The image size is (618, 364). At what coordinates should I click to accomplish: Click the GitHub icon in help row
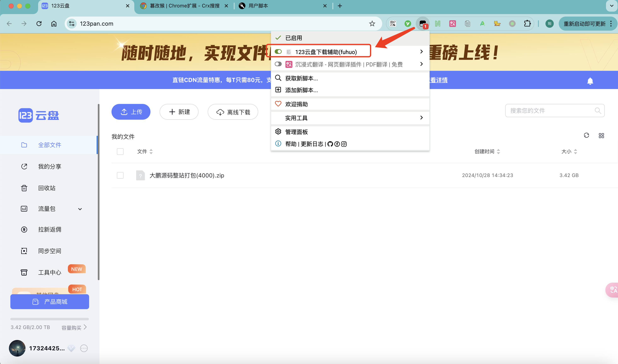(x=330, y=144)
